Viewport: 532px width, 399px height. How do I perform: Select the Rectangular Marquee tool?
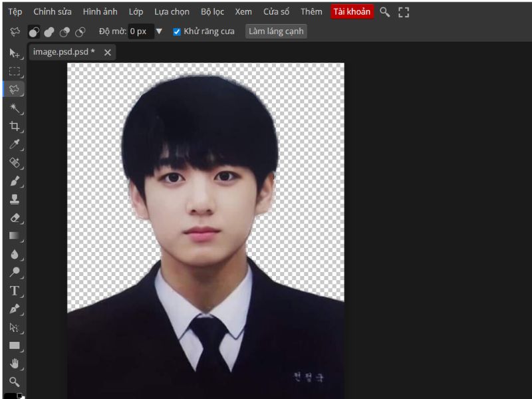(14, 71)
